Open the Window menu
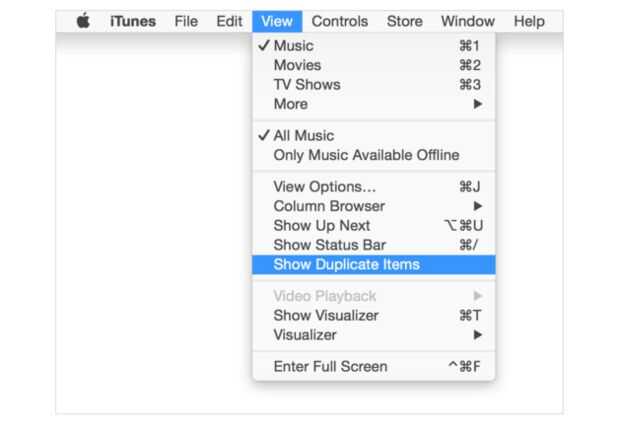Image resolution: width=620 pixels, height=444 pixels. click(467, 21)
